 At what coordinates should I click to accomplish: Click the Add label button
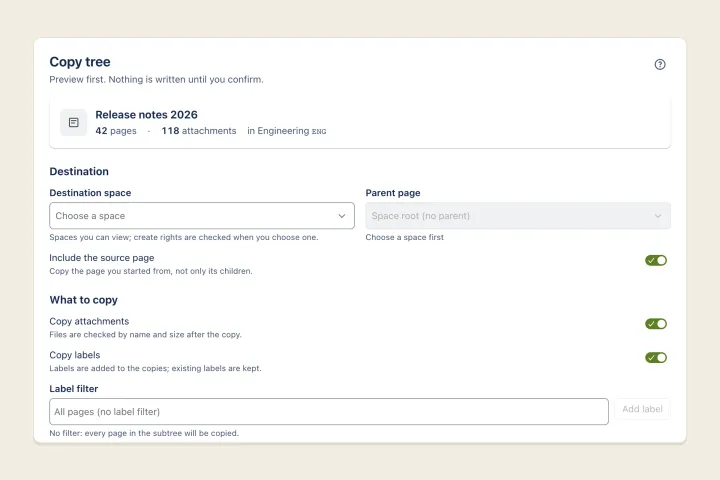[x=642, y=409]
